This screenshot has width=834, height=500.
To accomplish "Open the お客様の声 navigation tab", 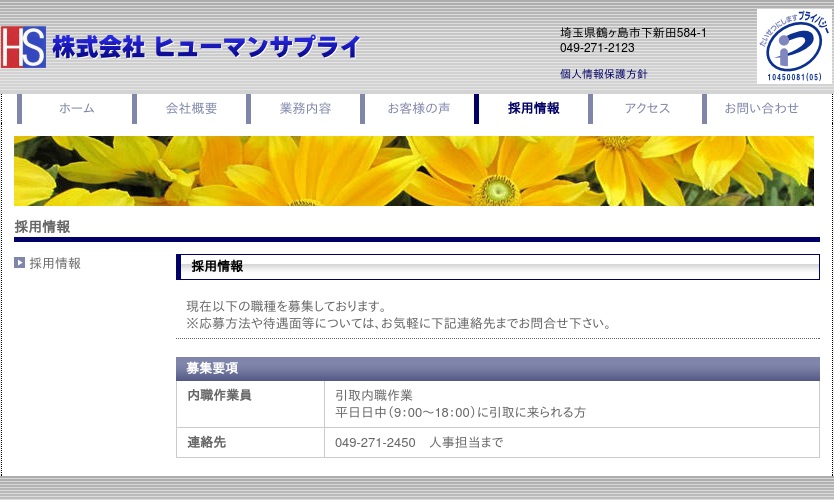I will click(419, 109).
